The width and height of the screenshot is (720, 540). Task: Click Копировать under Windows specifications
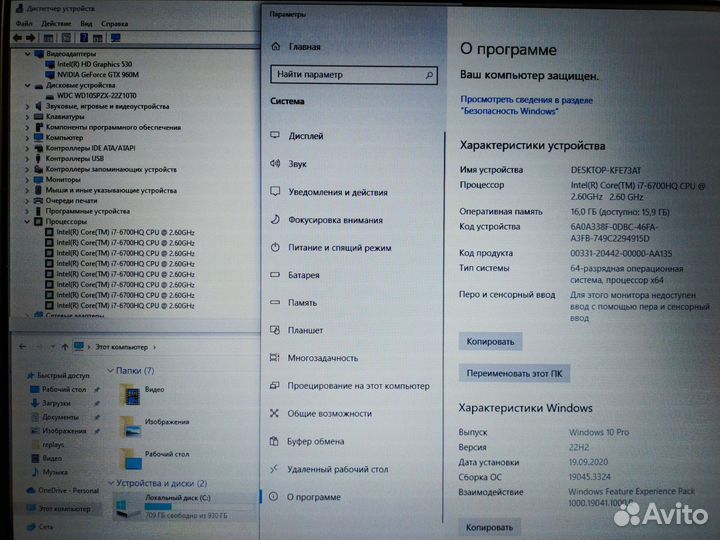pyautogui.click(x=489, y=528)
